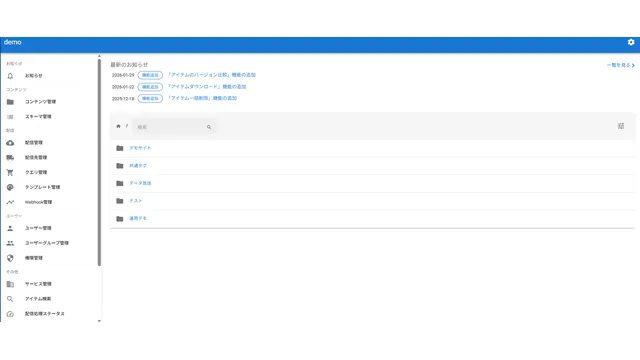Open コンテンツ管理 via its folder icon

[10, 102]
